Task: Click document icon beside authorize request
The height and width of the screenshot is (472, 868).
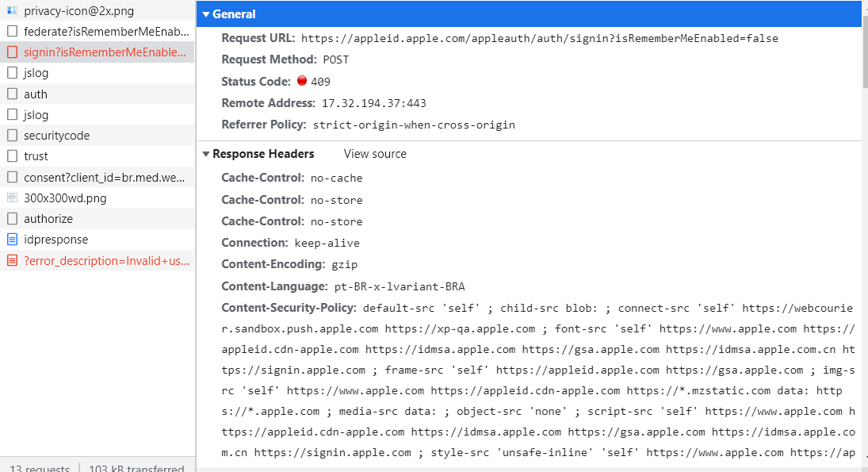Action: click(11, 218)
